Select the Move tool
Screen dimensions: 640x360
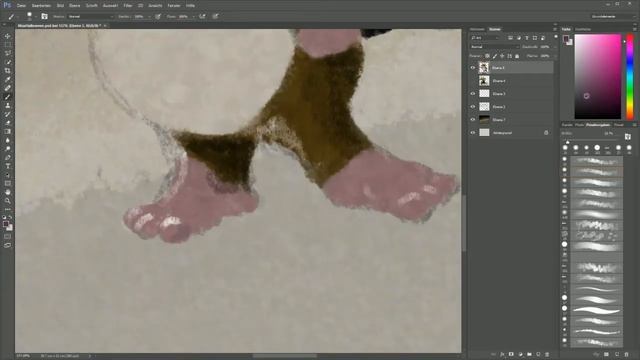point(7,36)
